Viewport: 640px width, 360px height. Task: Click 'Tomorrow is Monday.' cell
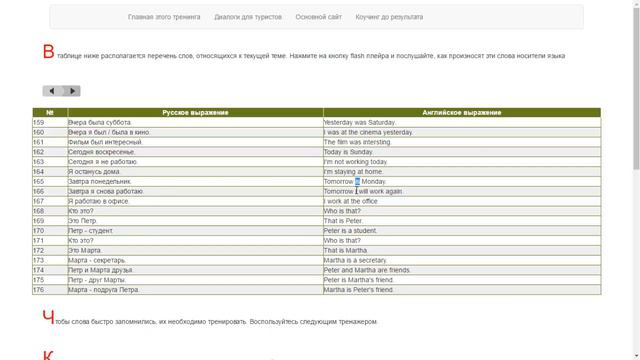[462, 182]
